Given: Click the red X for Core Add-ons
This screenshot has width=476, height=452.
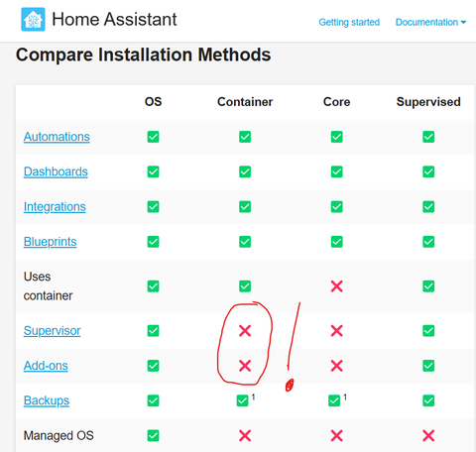Looking at the screenshot, I should coord(337,366).
